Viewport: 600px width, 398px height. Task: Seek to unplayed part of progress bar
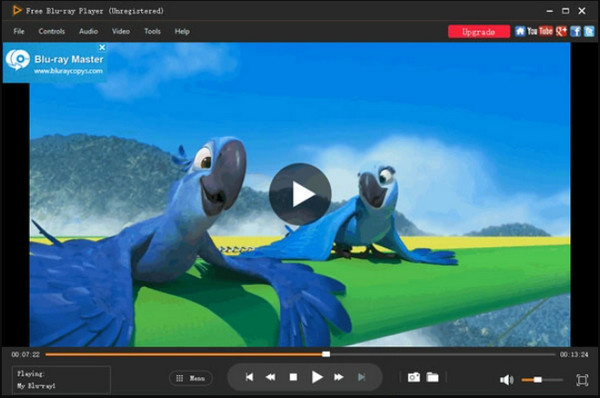442,354
